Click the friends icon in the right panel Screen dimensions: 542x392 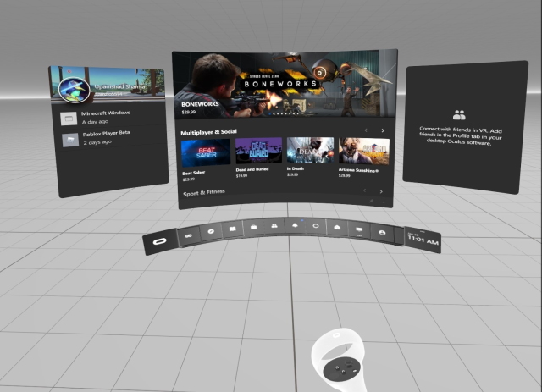click(459, 114)
